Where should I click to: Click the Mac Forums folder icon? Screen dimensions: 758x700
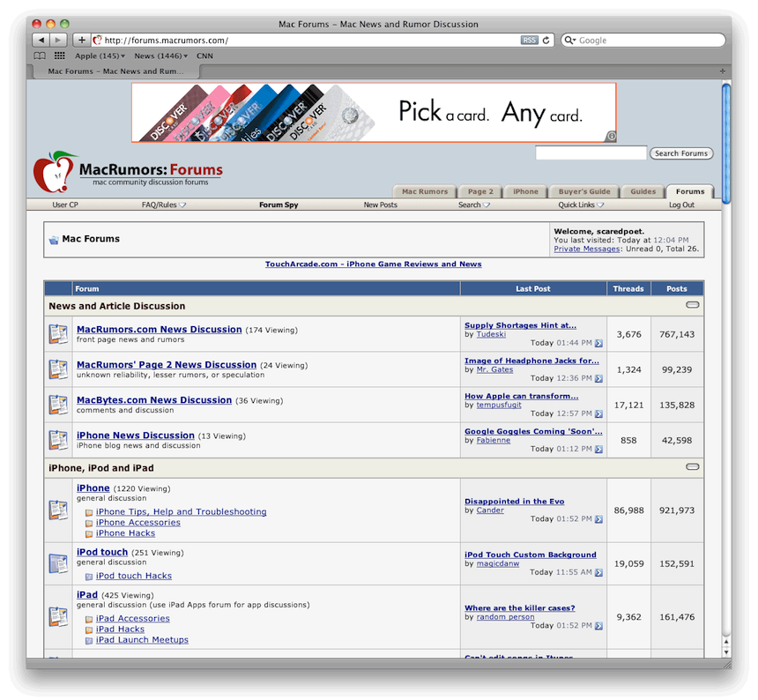[x=54, y=240]
